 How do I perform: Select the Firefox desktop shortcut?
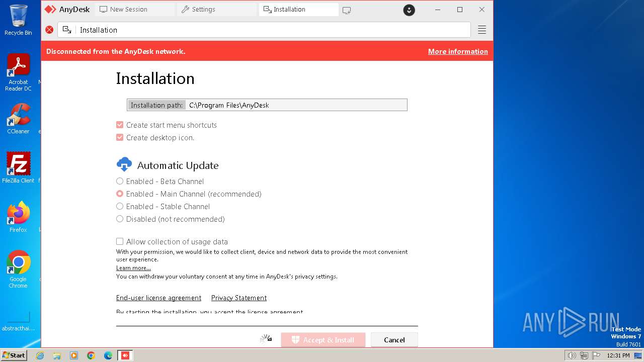coord(18,217)
